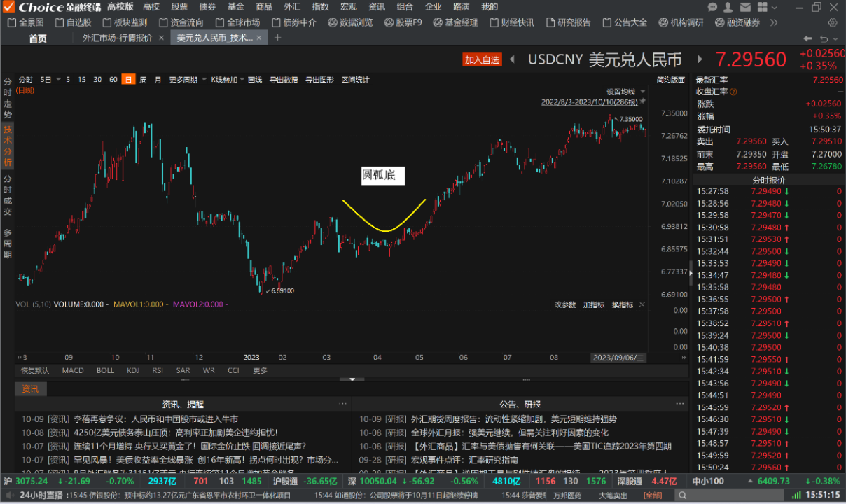846x504 pixels.
Task: Close the volume indicator sub-panel
Action: point(642,304)
